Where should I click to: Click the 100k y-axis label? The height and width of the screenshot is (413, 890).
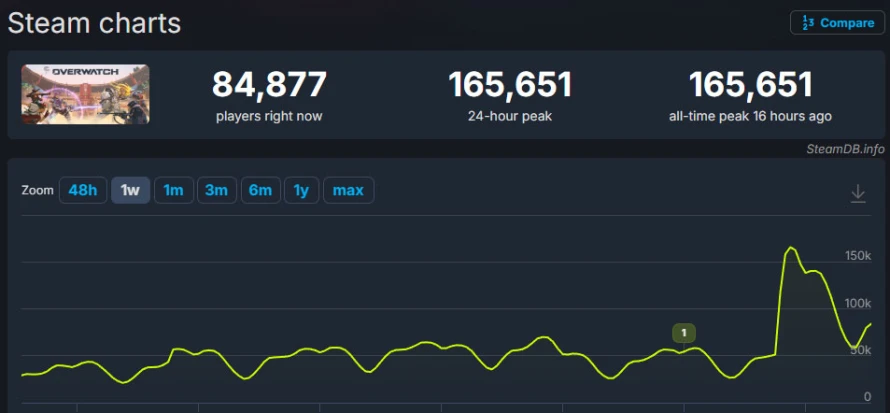tap(858, 304)
